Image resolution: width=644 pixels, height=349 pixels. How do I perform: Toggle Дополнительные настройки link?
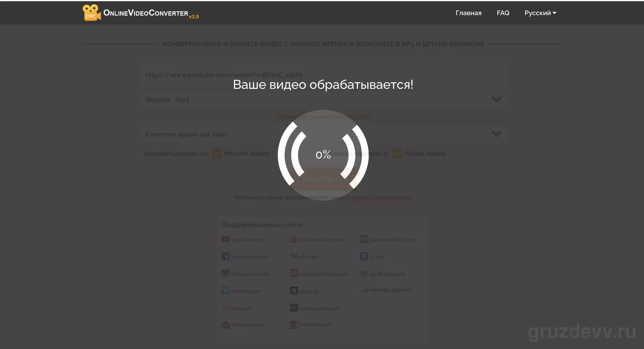point(323,117)
